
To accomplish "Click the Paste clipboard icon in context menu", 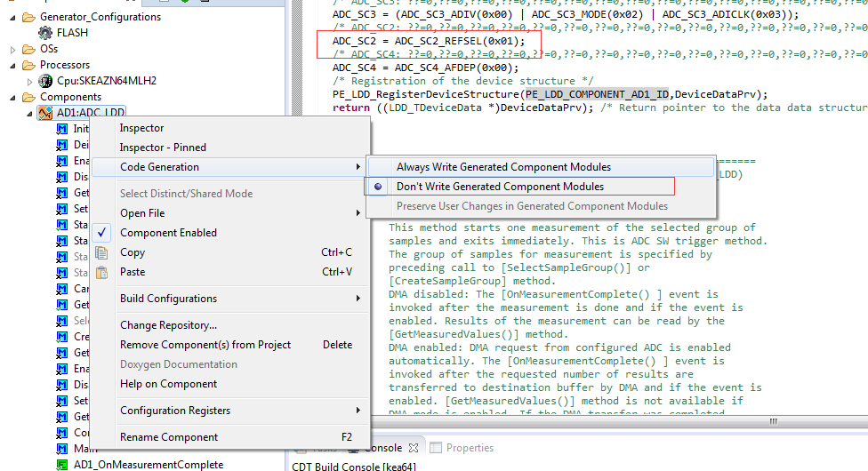I will coord(102,272).
